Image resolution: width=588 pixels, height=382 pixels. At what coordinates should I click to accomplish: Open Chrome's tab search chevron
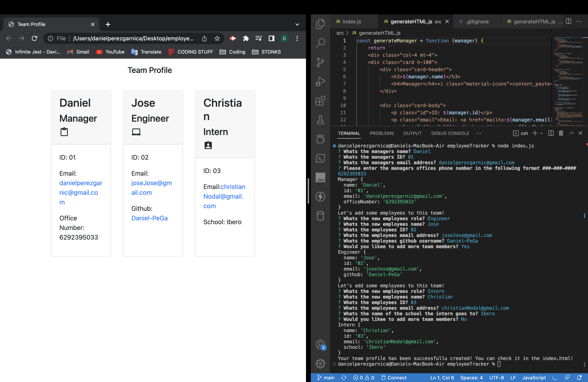(x=297, y=24)
